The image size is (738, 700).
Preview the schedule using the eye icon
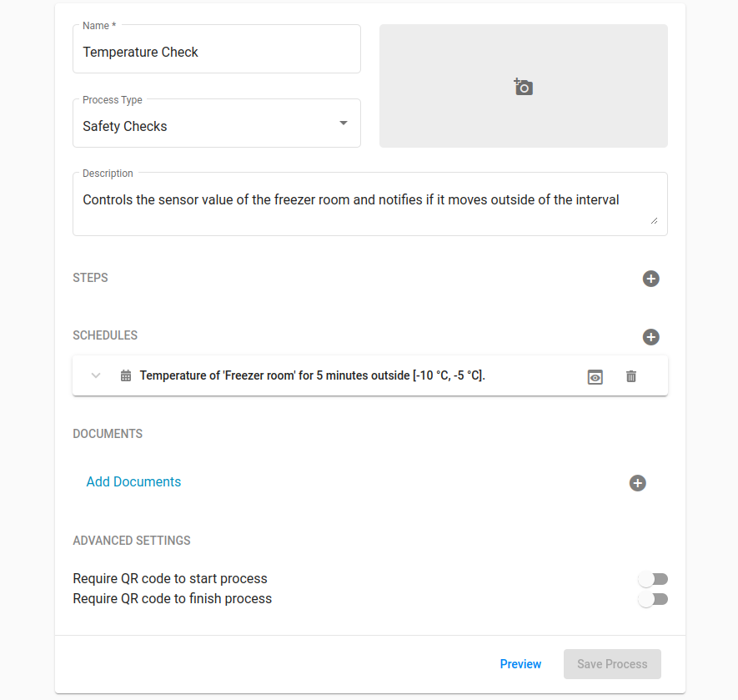(x=595, y=376)
